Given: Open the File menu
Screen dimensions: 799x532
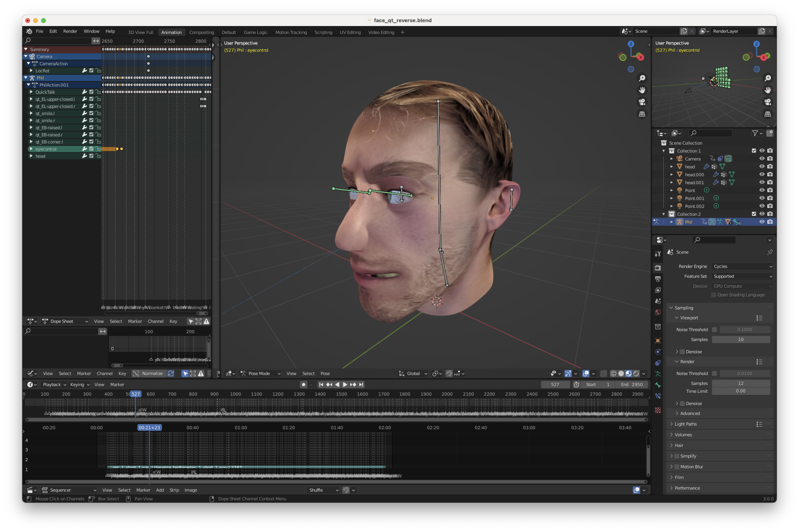Looking at the screenshot, I should pos(40,31).
